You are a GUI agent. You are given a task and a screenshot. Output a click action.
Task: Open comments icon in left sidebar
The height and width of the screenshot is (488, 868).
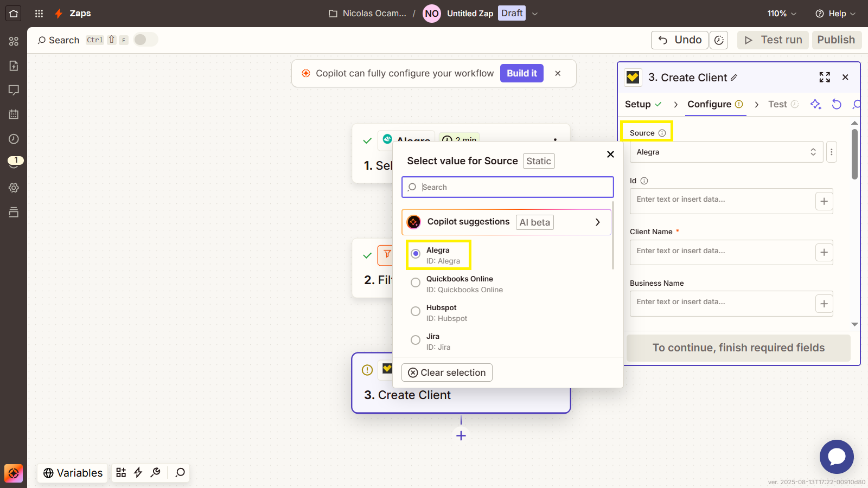pyautogui.click(x=14, y=90)
